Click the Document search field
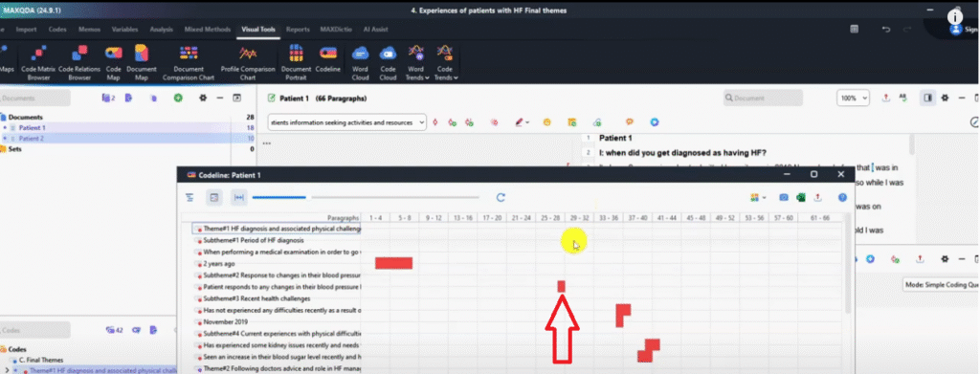 click(x=763, y=98)
